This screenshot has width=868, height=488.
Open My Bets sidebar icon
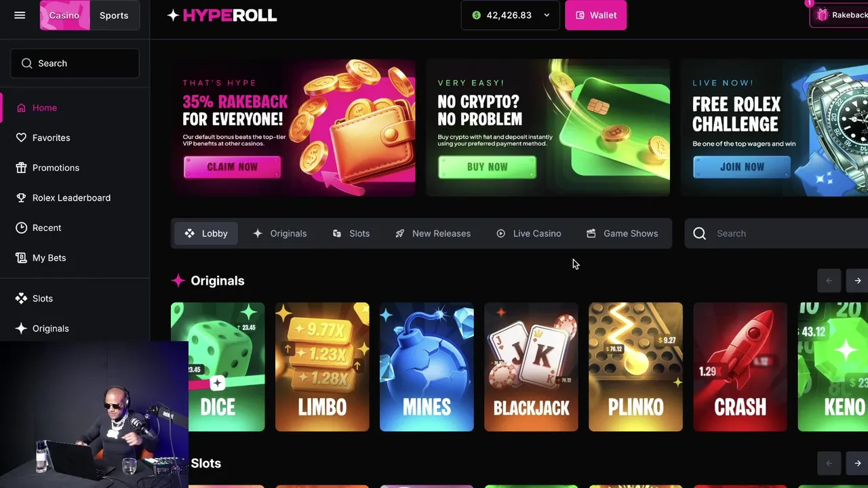(21, 258)
